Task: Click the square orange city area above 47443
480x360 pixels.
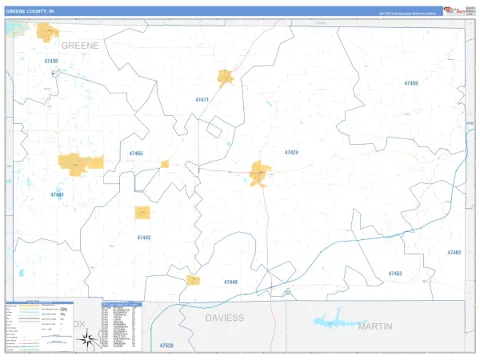Action: pyautogui.click(x=142, y=213)
